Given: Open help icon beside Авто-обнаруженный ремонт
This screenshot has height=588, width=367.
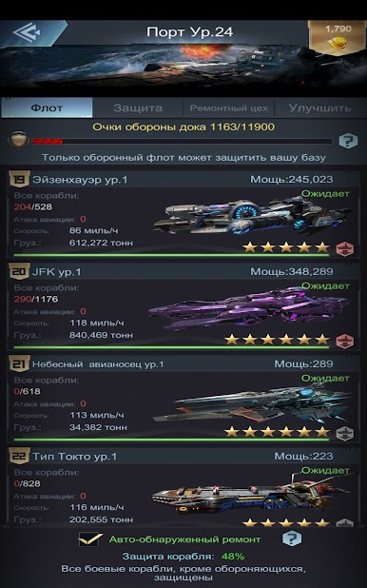Looking at the screenshot, I should click(291, 539).
